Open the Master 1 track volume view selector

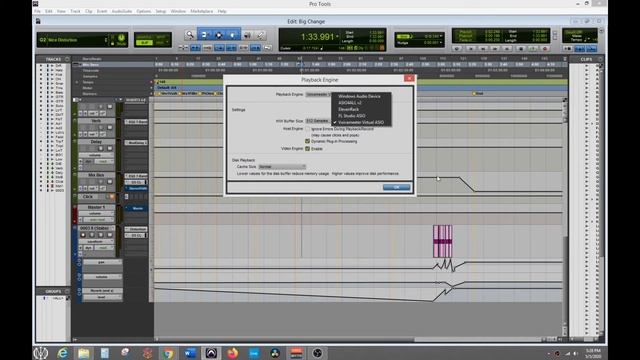[x=96, y=213]
